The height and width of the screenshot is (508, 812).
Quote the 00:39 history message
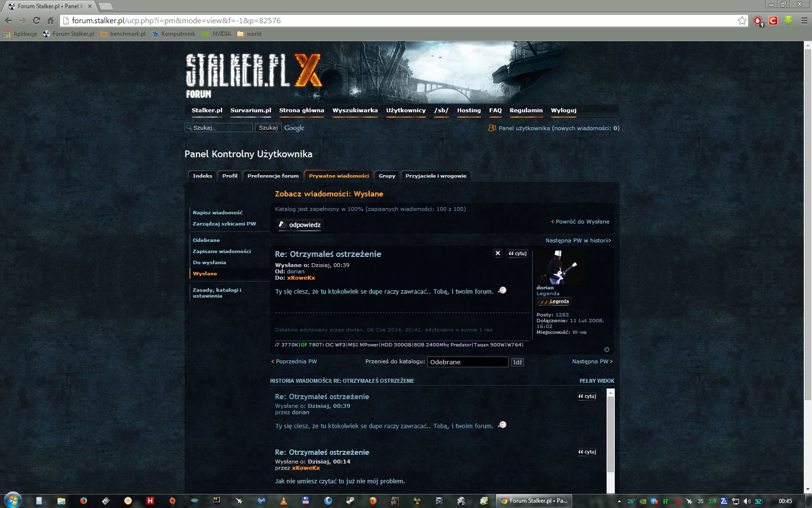(x=587, y=396)
